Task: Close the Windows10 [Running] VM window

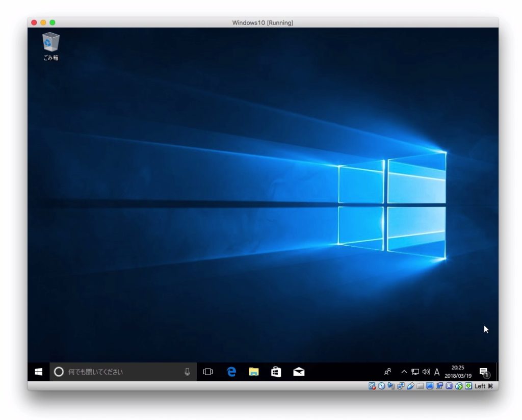Action: [x=34, y=22]
